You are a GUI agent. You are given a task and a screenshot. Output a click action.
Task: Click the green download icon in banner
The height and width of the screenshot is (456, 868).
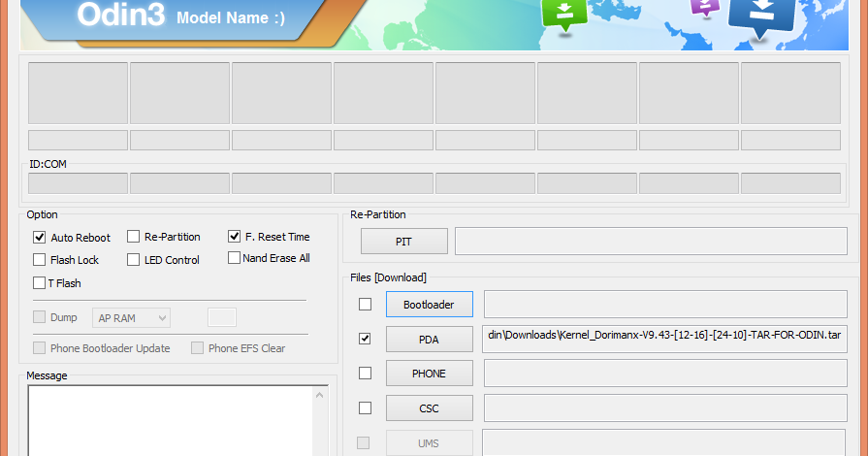[564, 16]
